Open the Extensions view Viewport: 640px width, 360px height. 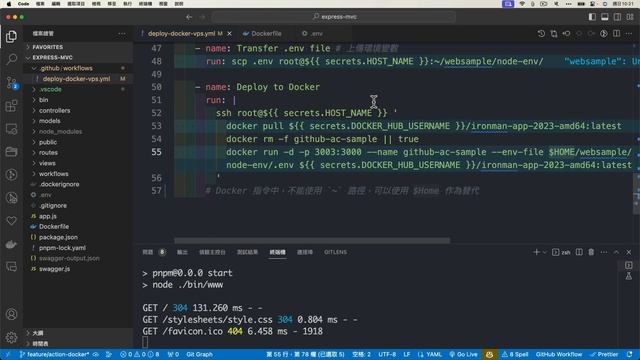click(11, 106)
